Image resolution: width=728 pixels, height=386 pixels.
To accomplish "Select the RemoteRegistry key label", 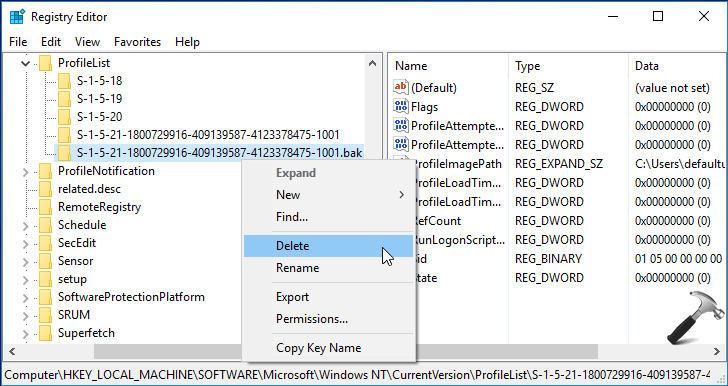I will [99, 207].
